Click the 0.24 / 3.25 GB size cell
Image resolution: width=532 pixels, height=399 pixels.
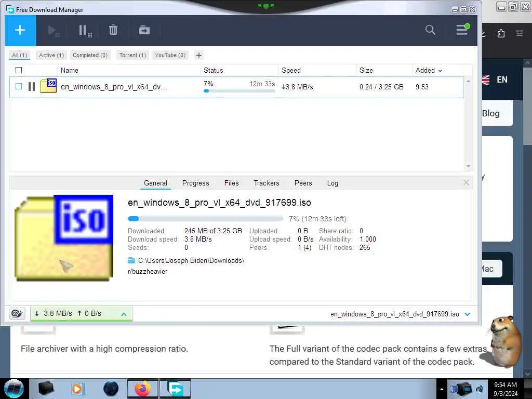(x=381, y=87)
